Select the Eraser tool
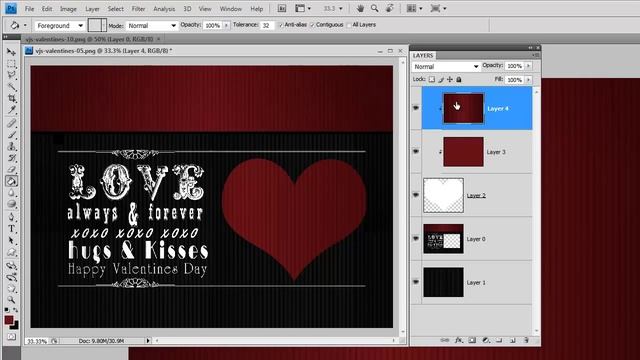The width and height of the screenshot is (640, 360). (x=11, y=169)
